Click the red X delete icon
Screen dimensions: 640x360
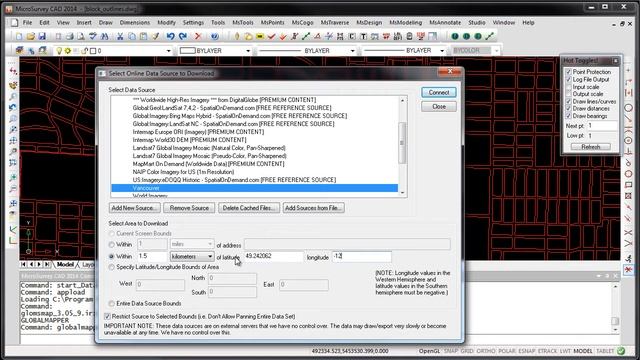[198, 36]
